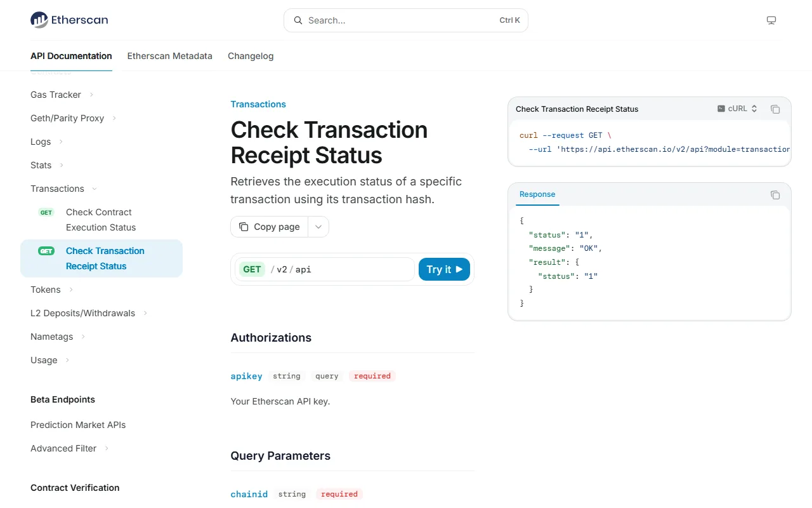Click "Your Etherscan API key." text
This screenshot has height=508, width=812.
[280, 401]
